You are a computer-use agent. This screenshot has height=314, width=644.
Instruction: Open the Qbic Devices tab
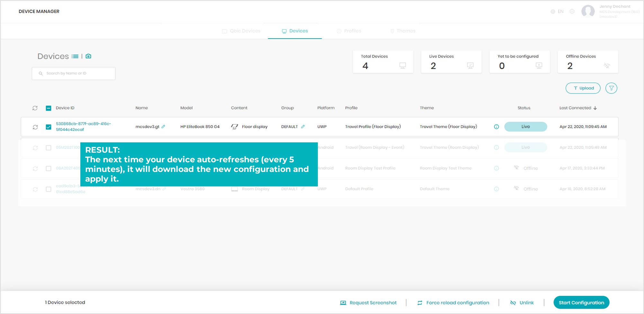coord(241,31)
